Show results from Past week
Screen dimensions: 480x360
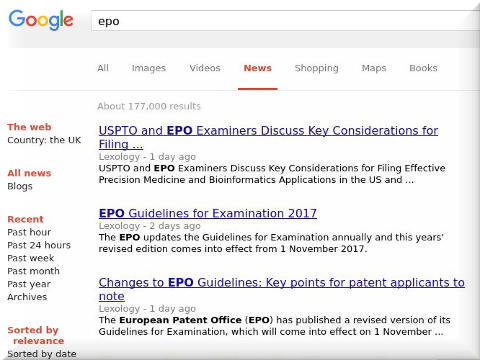coord(31,258)
